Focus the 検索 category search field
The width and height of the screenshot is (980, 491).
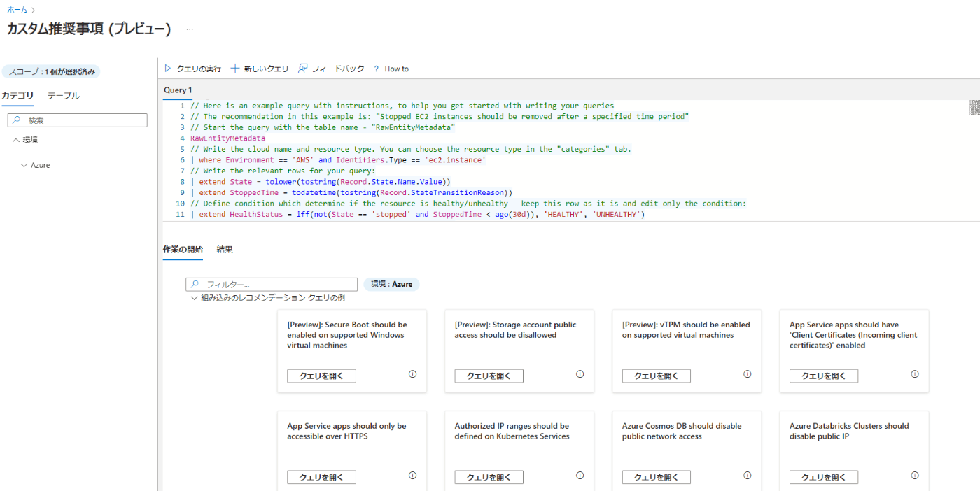coord(78,120)
